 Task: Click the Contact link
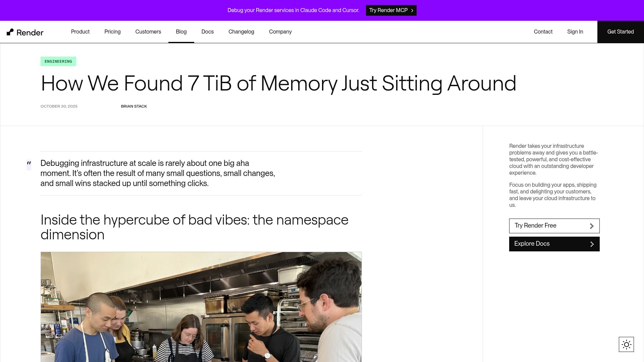[x=543, y=32]
